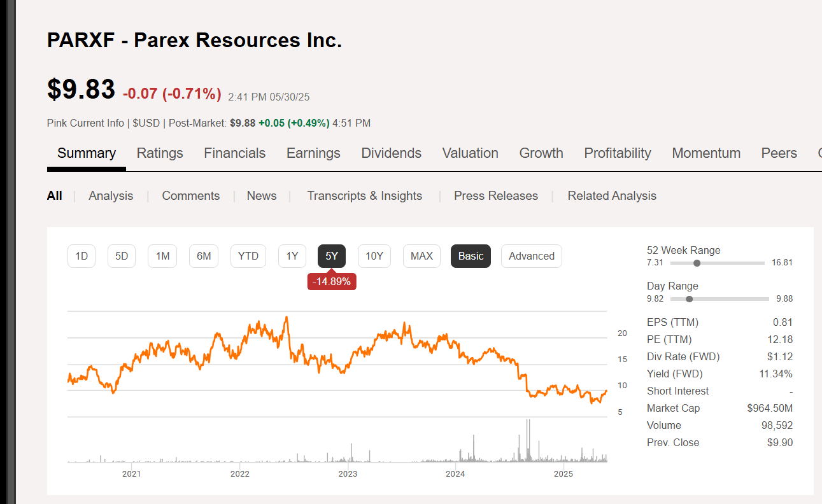Select the YTD chart range
The width and height of the screenshot is (822, 504).
(x=248, y=256)
